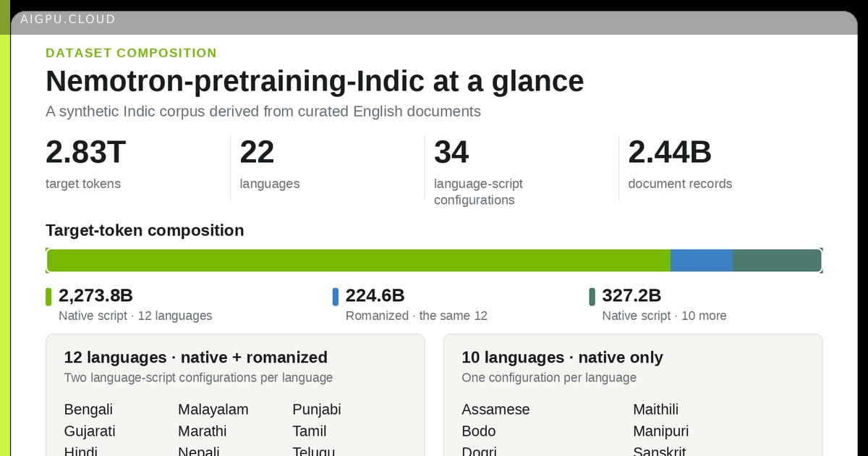Viewport: 868px width, 456px height.
Task: Click Bengali in the language list
Action: click(x=88, y=410)
